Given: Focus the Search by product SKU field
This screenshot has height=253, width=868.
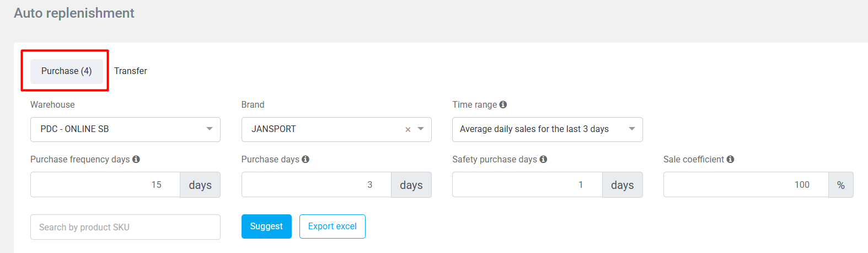Looking at the screenshot, I should pos(125,227).
